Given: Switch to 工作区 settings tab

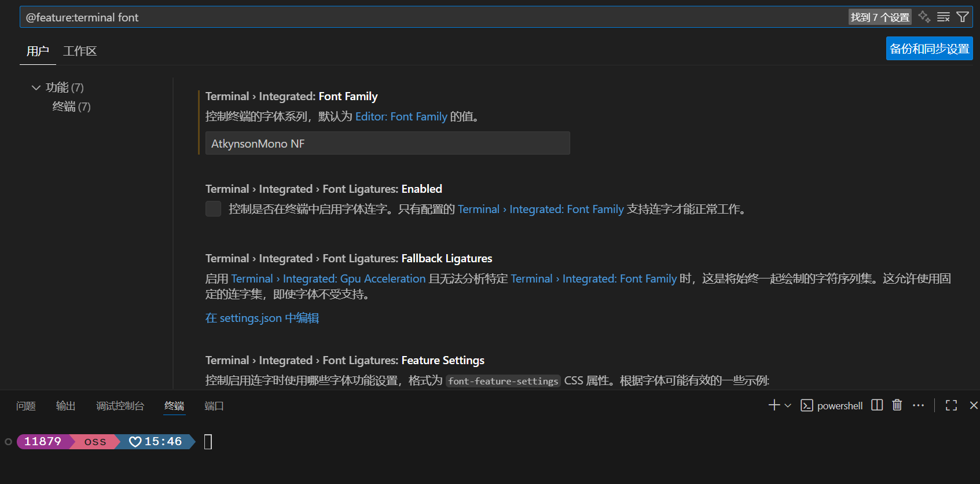Looking at the screenshot, I should [x=80, y=52].
